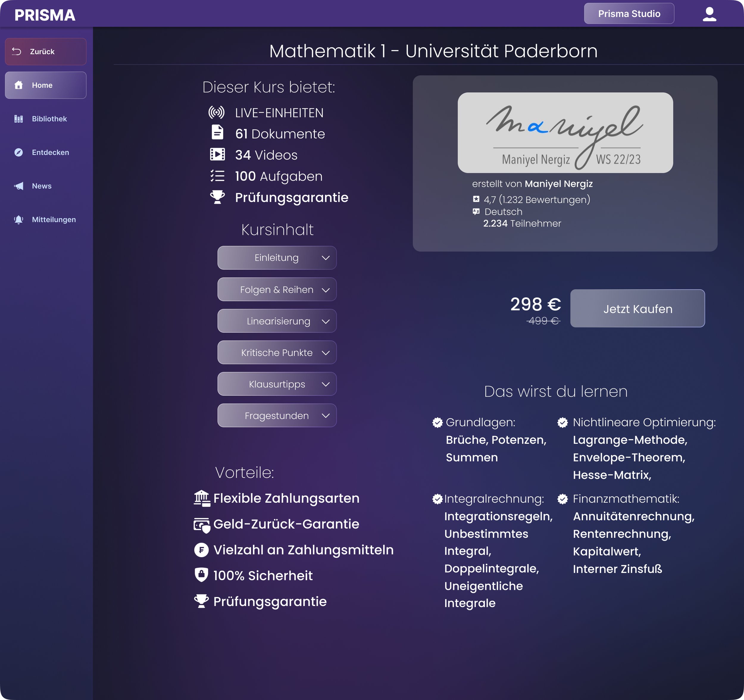The height and width of the screenshot is (700, 744).
Task: Open Entdecken in the sidebar
Action: tap(46, 152)
